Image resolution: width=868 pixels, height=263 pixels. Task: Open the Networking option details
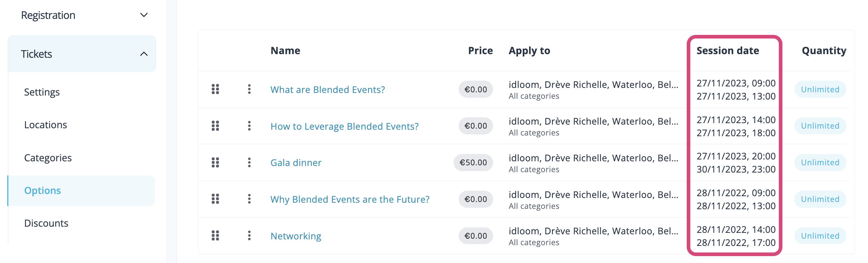tap(295, 235)
